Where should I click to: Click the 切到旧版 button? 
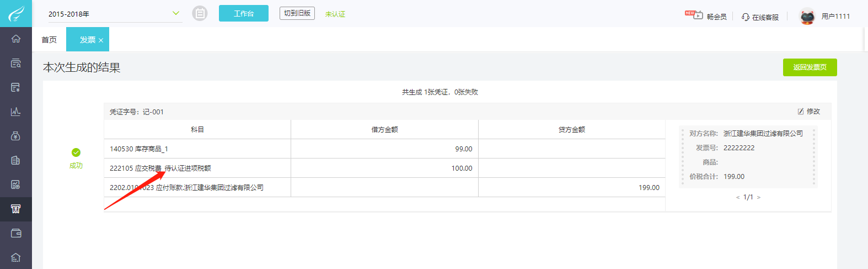point(297,13)
